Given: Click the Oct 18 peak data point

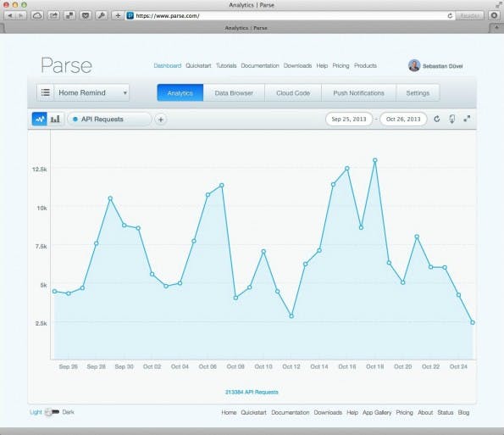Looking at the screenshot, I should pyautogui.click(x=374, y=160).
